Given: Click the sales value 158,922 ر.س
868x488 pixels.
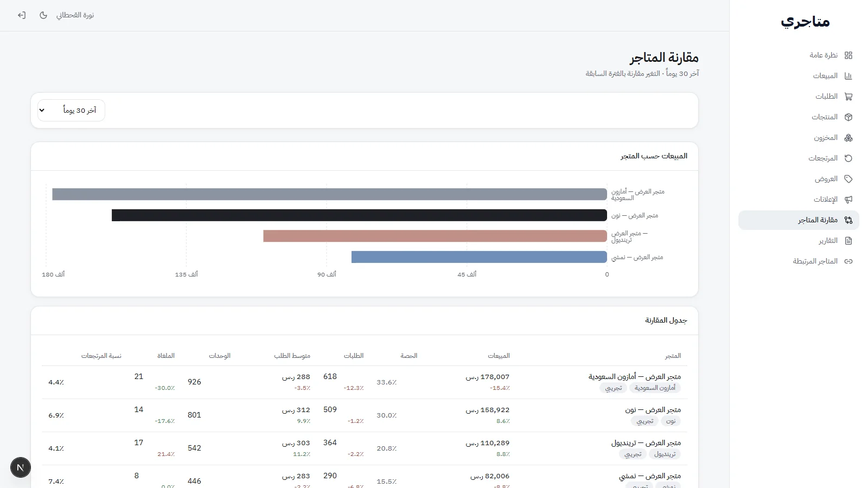Looking at the screenshot, I should tap(487, 410).
